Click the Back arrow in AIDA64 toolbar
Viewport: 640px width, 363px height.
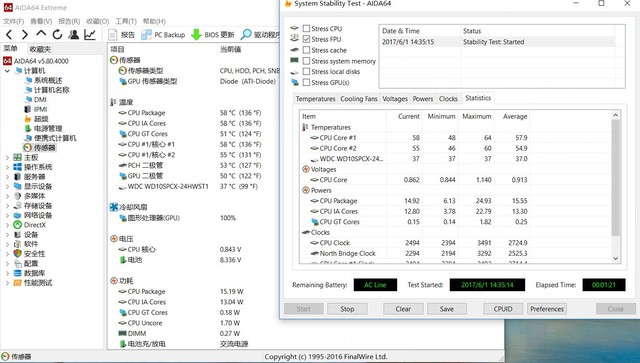pos(9,35)
